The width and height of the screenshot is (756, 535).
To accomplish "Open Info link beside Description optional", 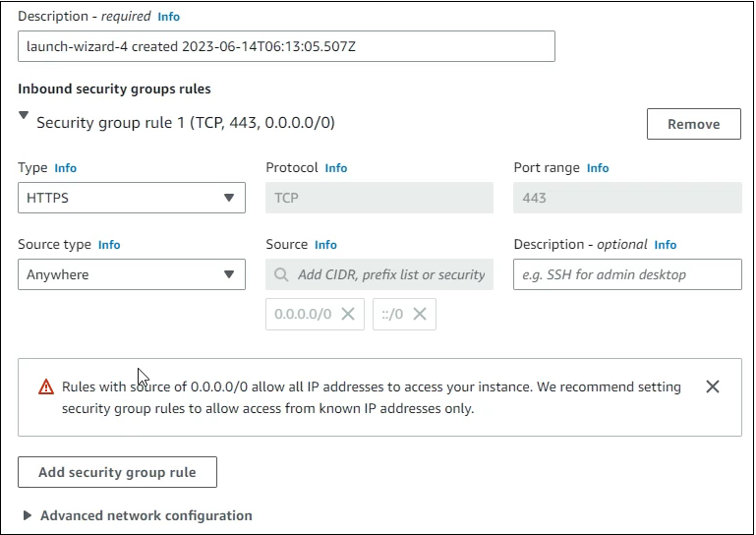I will [666, 245].
